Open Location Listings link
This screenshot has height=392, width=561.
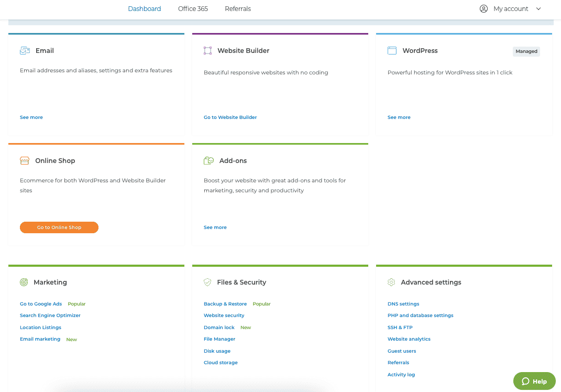pyautogui.click(x=40, y=328)
